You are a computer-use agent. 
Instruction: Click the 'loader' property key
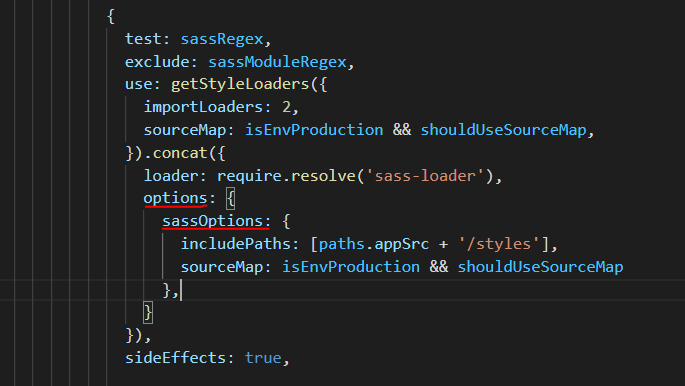point(171,176)
